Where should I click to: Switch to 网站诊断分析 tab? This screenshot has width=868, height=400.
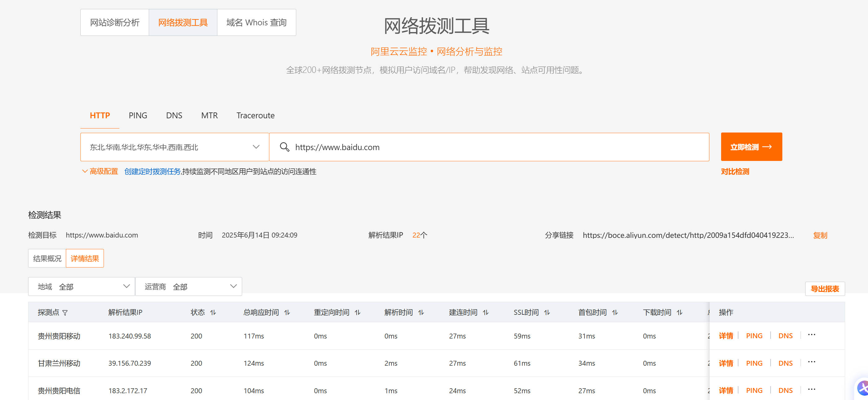(x=114, y=22)
